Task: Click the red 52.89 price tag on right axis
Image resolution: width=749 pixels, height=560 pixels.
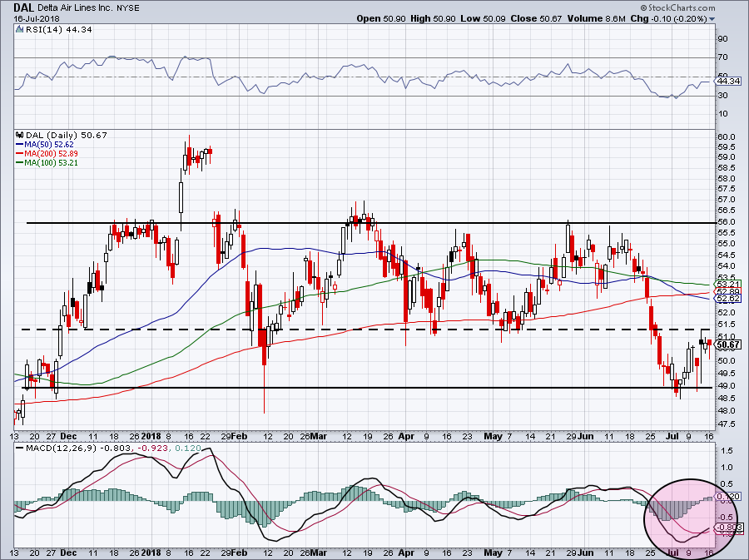Action: pos(729,291)
